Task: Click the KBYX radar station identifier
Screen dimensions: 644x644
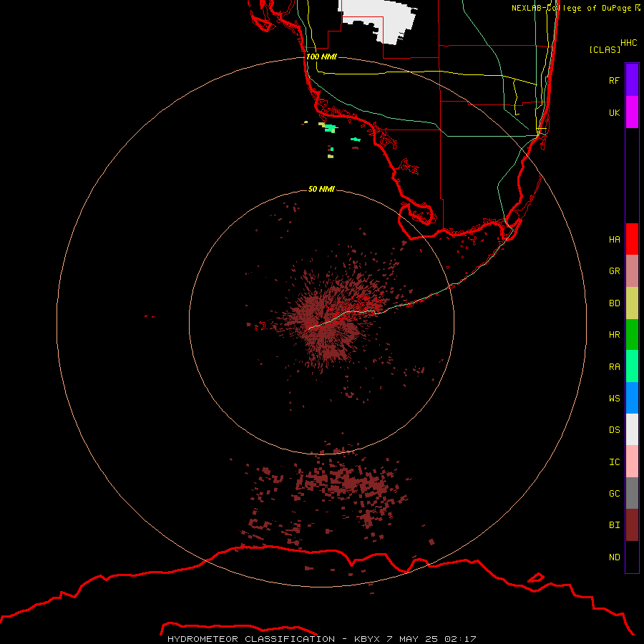Action: pyautogui.click(x=366, y=639)
